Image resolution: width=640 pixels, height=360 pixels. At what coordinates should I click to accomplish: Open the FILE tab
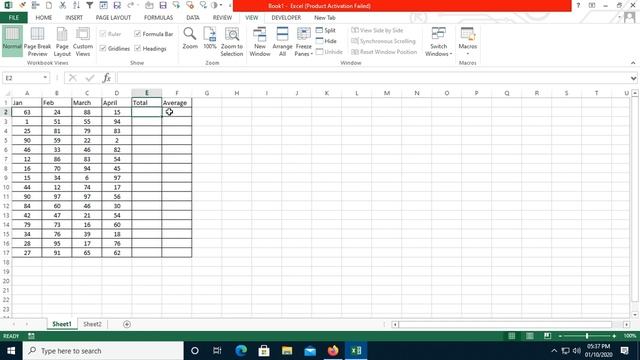[x=13, y=18]
